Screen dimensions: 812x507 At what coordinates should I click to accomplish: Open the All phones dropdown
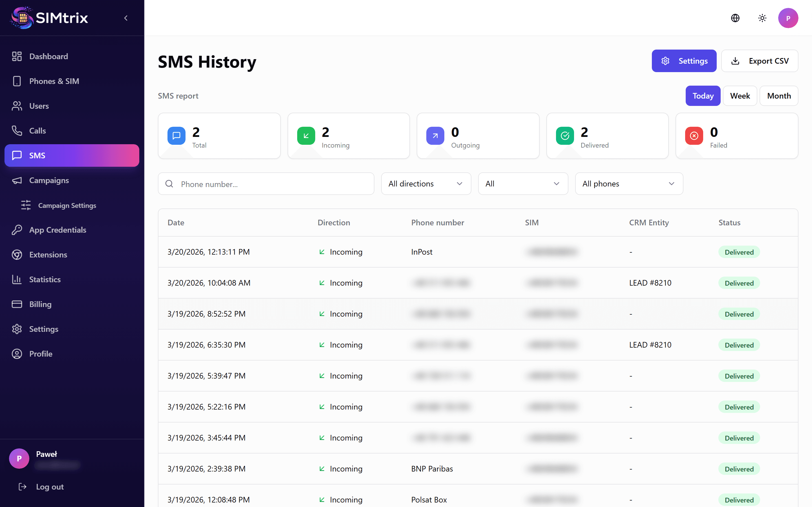(629, 184)
